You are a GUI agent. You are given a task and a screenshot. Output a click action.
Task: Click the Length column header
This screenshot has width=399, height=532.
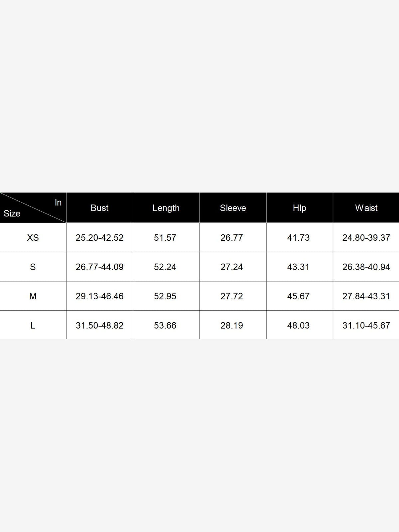166,208
